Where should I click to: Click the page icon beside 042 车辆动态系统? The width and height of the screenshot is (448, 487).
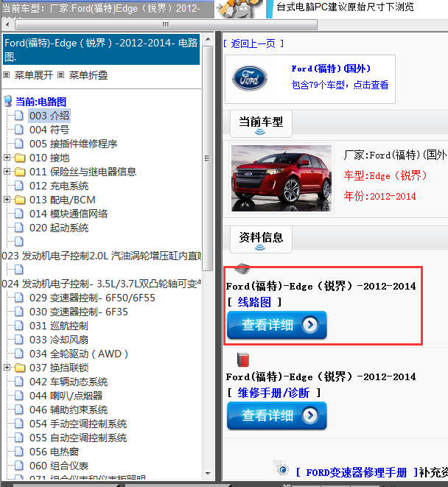(x=19, y=382)
